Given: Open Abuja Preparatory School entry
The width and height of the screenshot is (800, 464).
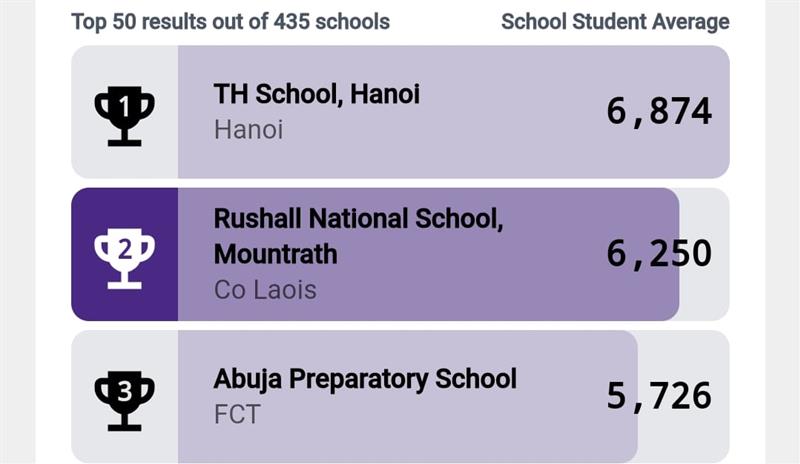Looking at the screenshot, I should tap(365, 379).
